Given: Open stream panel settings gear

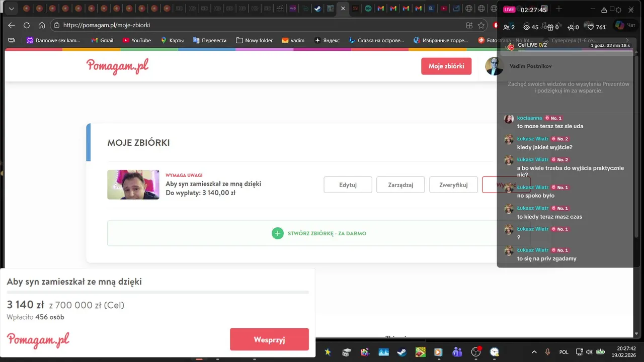Looking at the screenshot, I should tap(618, 10).
